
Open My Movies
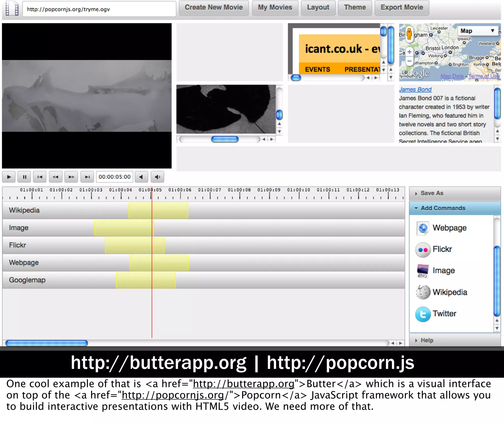coord(275,8)
